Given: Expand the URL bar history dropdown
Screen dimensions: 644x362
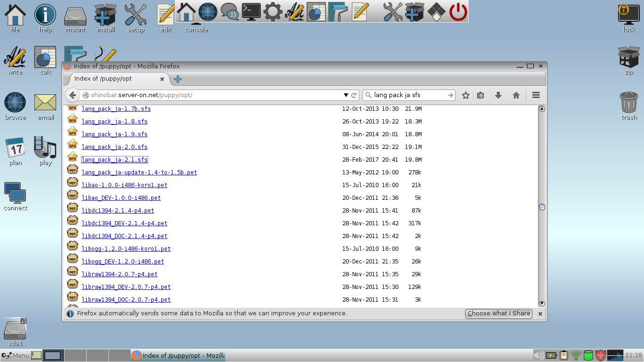Looking at the screenshot, I should pyautogui.click(x=346, y=95).
